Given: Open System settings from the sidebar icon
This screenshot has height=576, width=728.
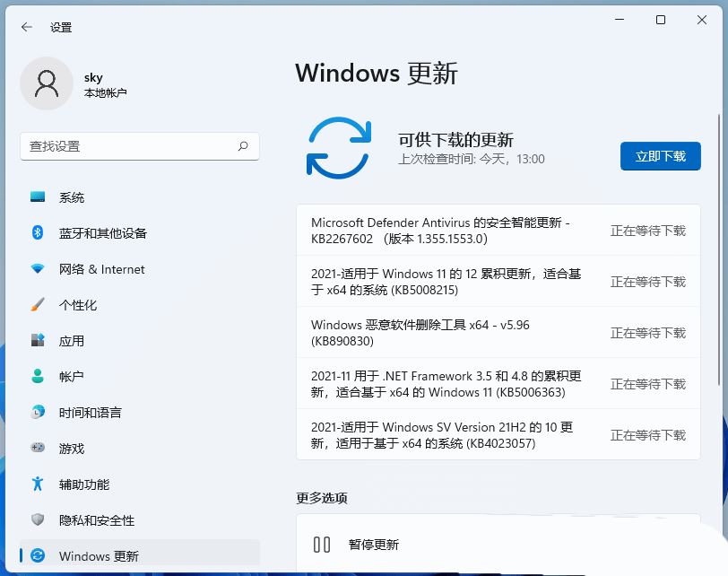Looking at the screenshot, I should click(37, 197).
